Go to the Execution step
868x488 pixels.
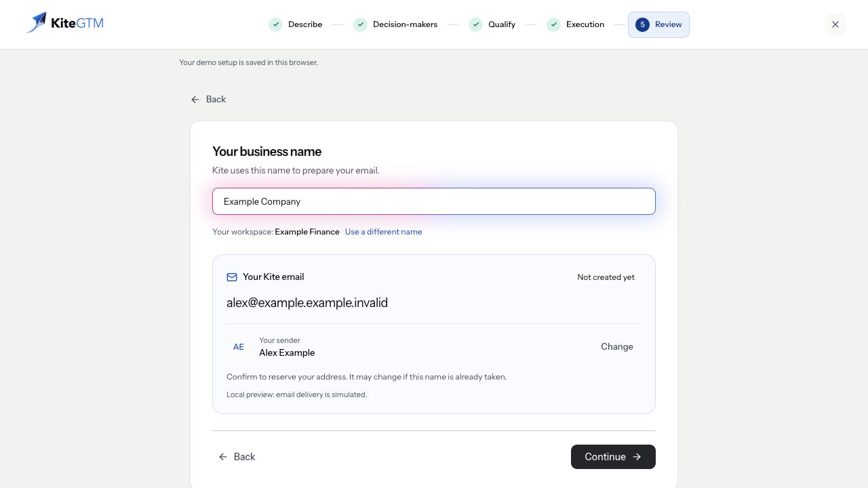click(575, 24)
